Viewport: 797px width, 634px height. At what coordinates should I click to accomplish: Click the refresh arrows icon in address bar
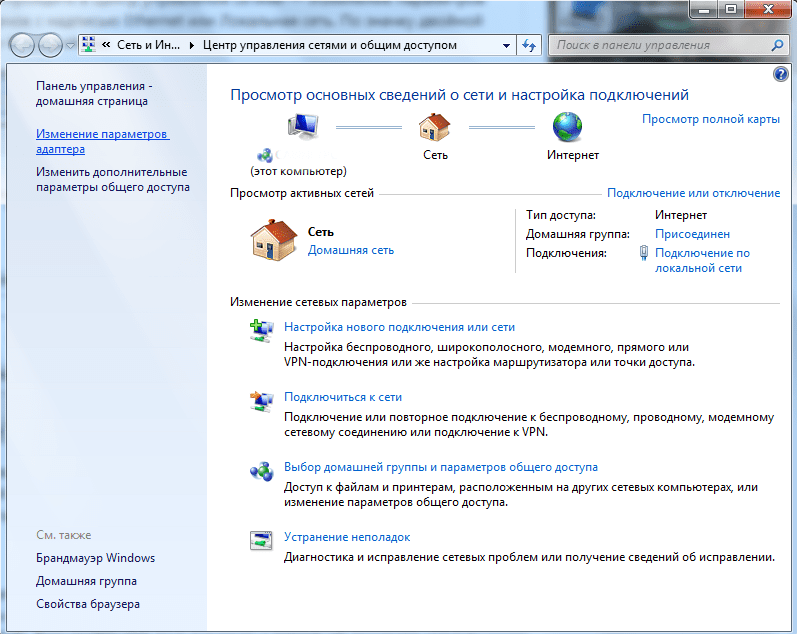click(x=529, y=45)
